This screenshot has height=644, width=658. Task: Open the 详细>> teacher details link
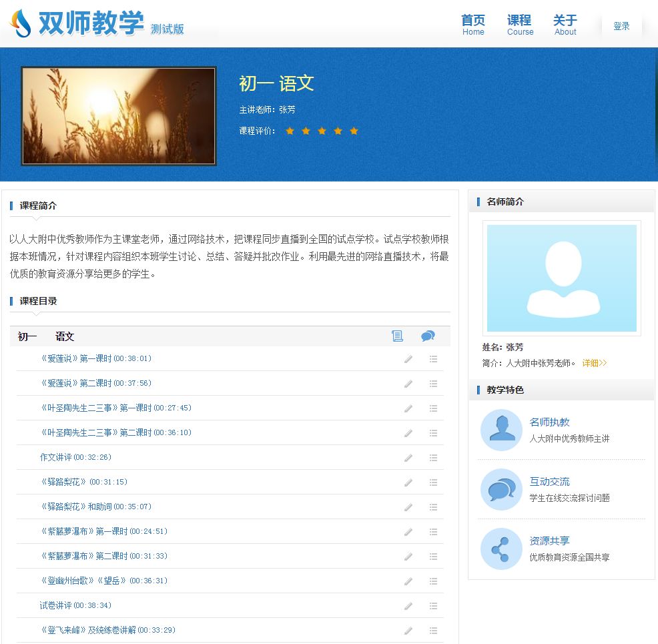594,363
